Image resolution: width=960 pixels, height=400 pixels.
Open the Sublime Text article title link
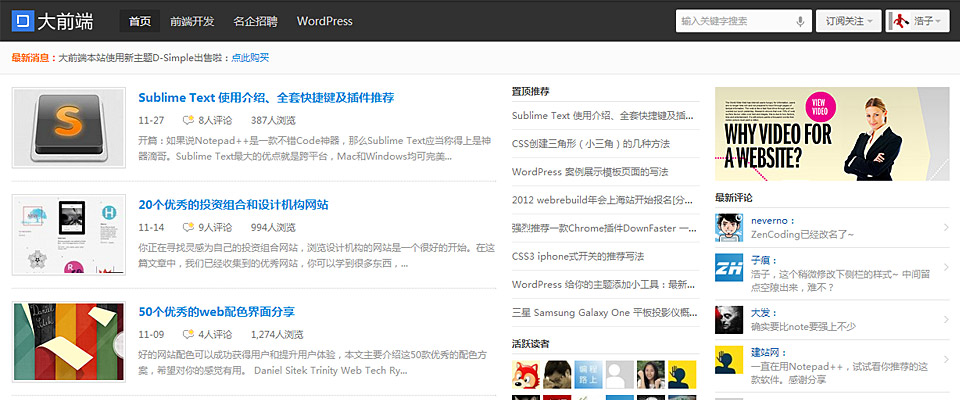click(x=266, y=98)
